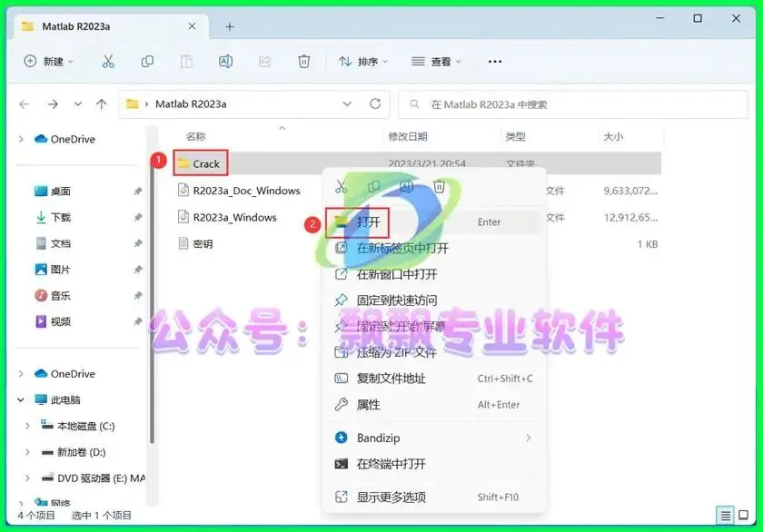Go back with the left arrow
Screen dimensions: 763x532
[x=25, y=103]
